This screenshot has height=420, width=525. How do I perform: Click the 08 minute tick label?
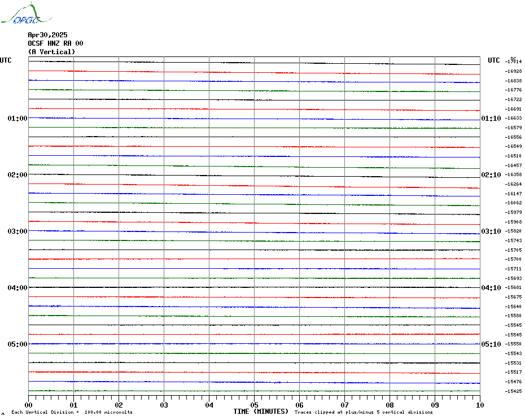(x=390, y=405)
